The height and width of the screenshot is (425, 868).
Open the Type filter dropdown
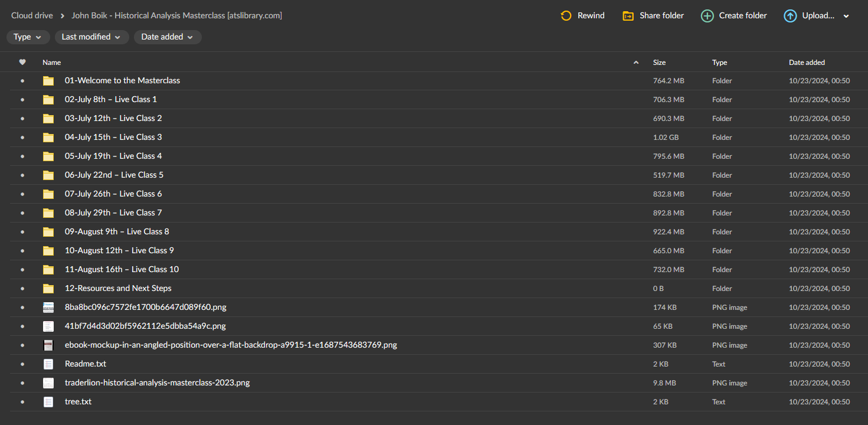coord(28,37)
